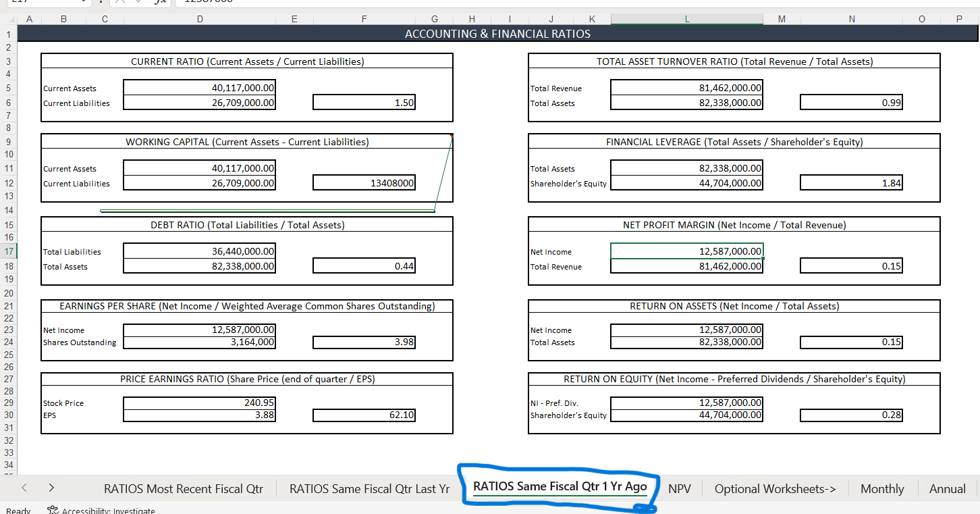This screenshot has height=514, width=980.
Task: Open the Annual sheet tab
Action: tap(947, 488)
